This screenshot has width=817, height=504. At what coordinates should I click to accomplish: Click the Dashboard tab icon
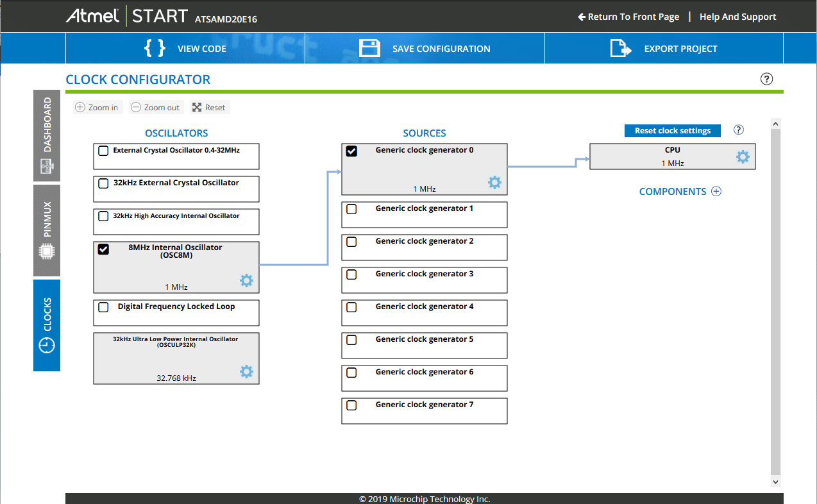(x=47, y=168)
